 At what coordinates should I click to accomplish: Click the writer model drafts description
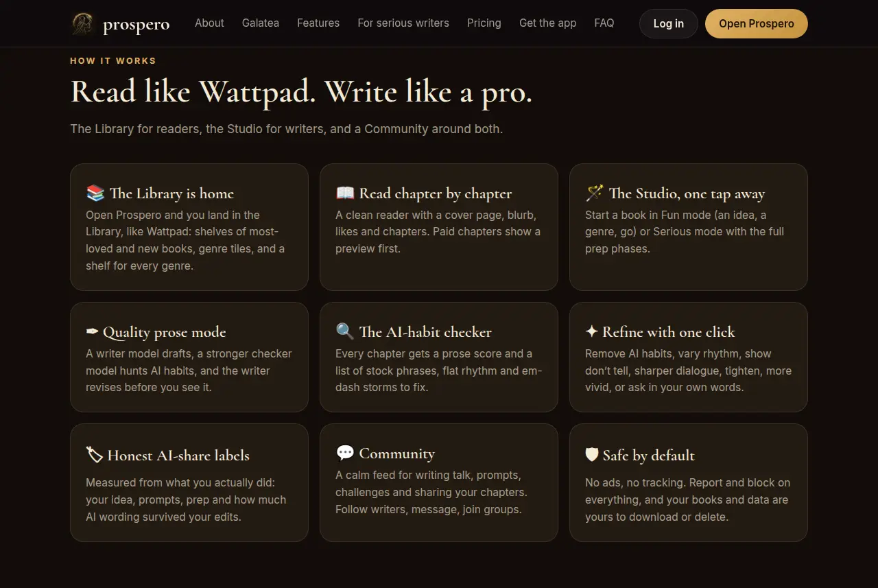(x=189, y=371)
